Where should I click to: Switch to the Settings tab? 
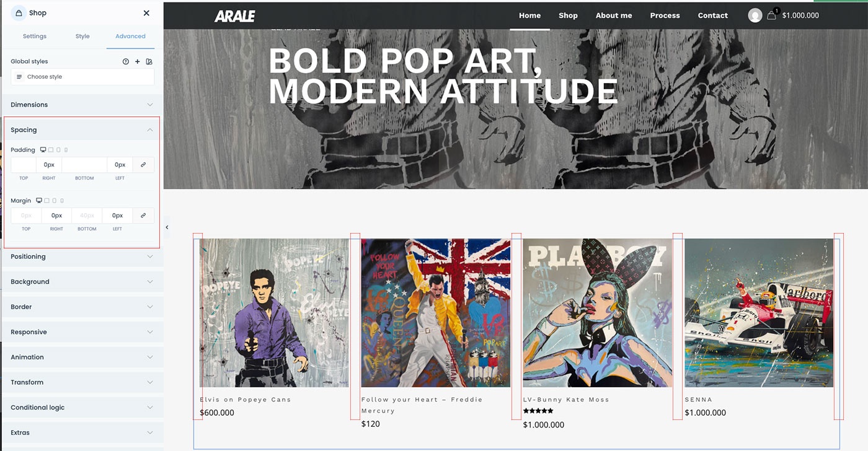tap(35, 37)
